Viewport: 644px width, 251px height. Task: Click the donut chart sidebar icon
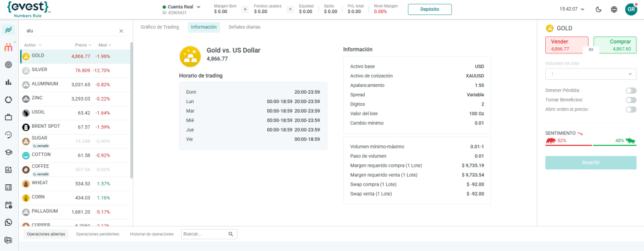(x=8, y=100)
